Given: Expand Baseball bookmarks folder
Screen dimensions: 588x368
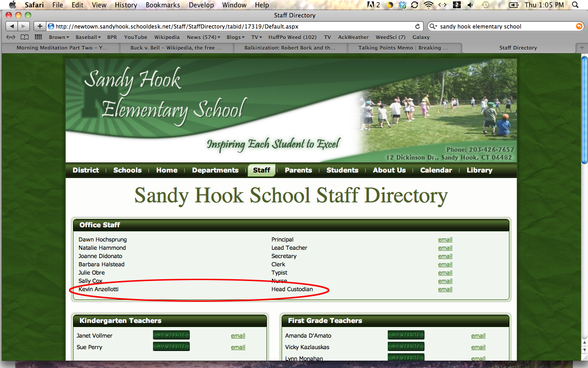Looking at the screenshot, I should tap(88, 37).
